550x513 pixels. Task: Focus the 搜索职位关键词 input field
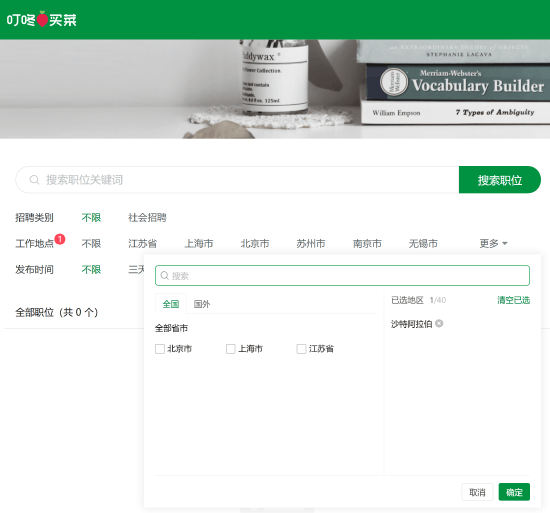(237, 180)
